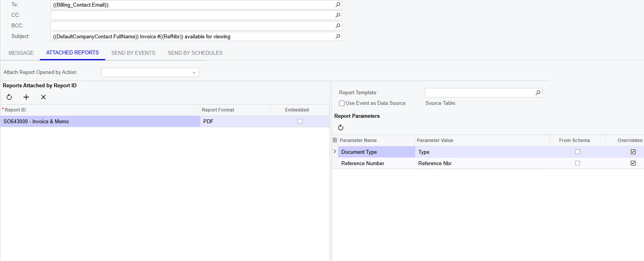644x261 pixels.
Task: Click the Embedded column header
Action: (x=300, y=110)
